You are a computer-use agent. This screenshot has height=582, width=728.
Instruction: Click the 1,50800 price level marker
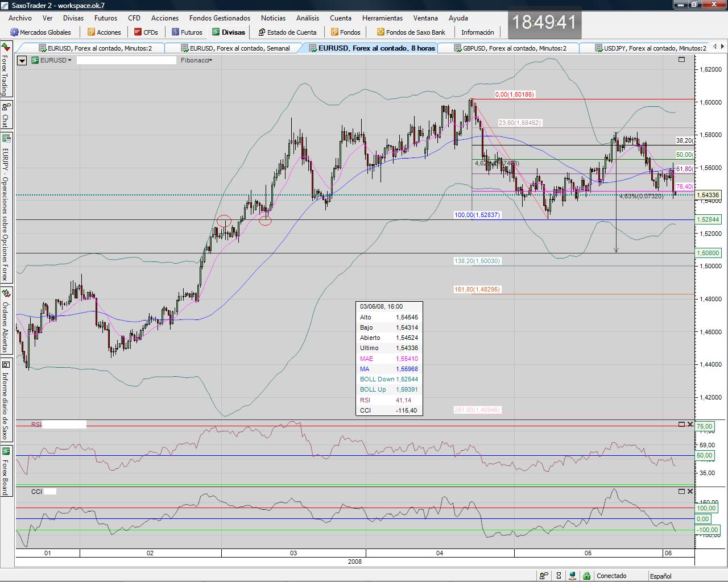[708, 253]
